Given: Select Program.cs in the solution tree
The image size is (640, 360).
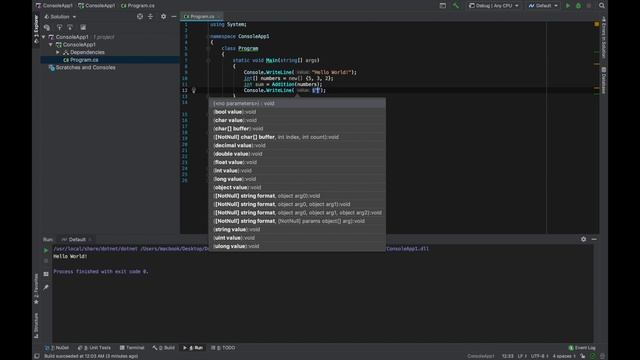Looking at the screenshot, I should pos(110,60).
